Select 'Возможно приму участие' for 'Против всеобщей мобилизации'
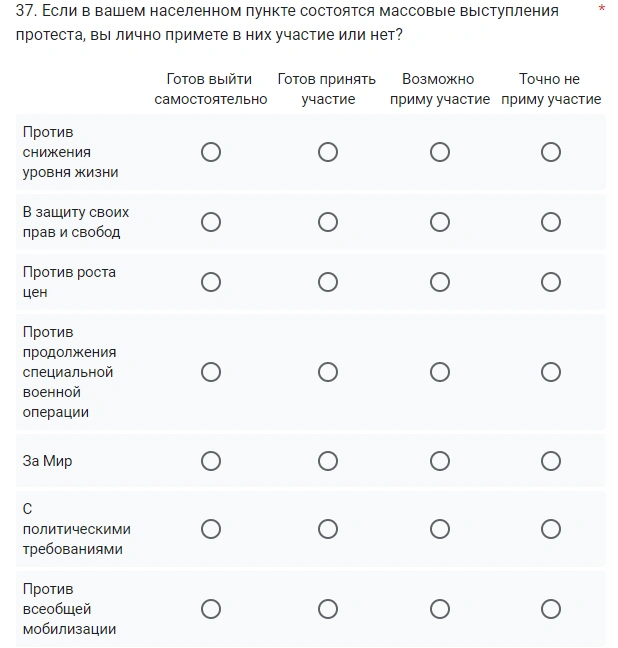This screenshot has height=648, width=618. (440, 609)
